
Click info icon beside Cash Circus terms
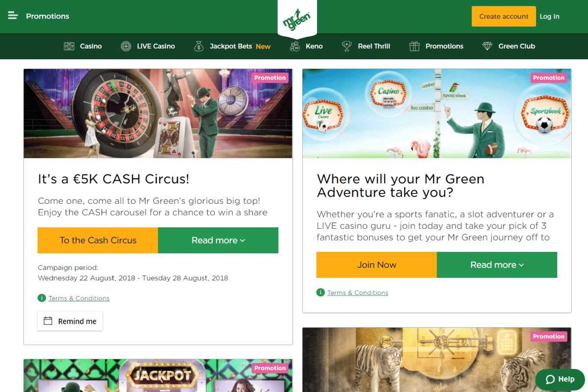42,298
